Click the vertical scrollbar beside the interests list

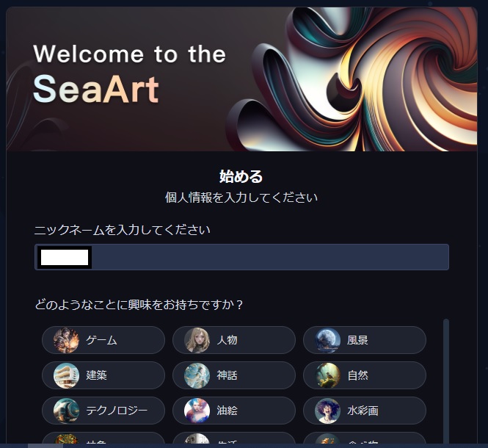[446, 381]
